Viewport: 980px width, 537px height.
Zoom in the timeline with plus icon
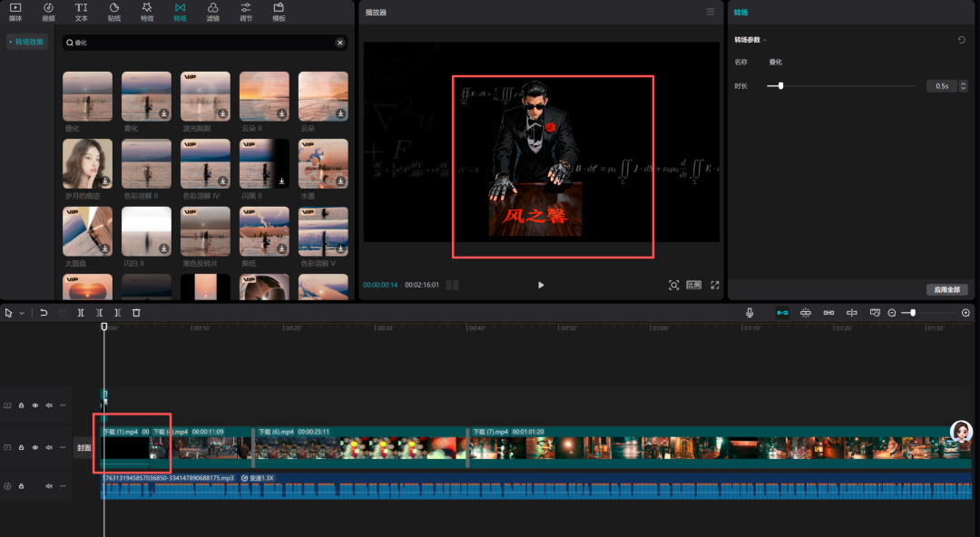point(965,312)
